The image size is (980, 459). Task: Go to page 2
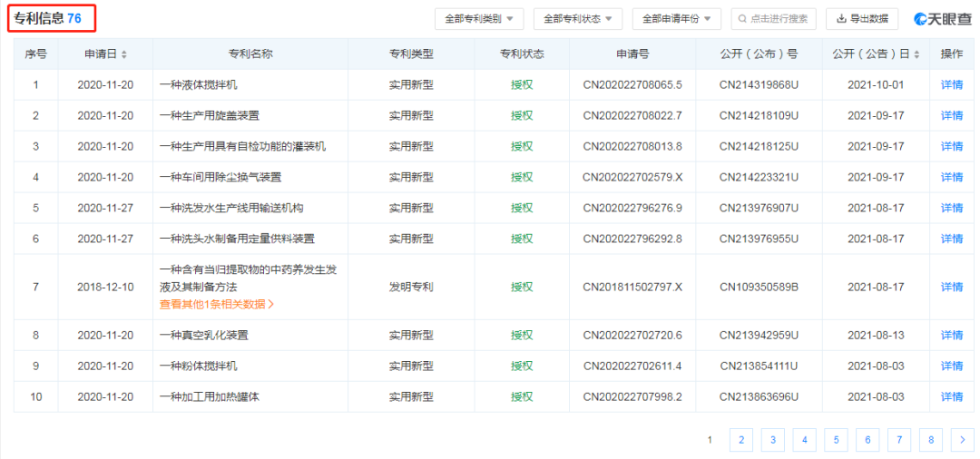point(741,440)
